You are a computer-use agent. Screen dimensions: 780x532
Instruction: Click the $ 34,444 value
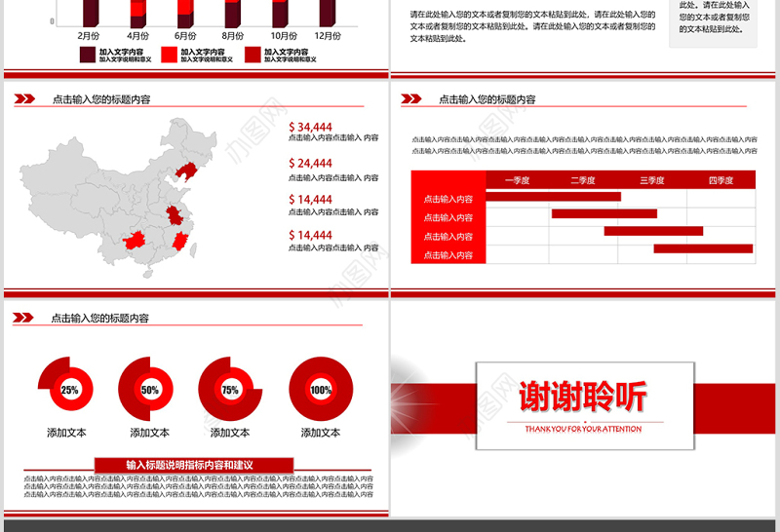(x=310, y=128)
